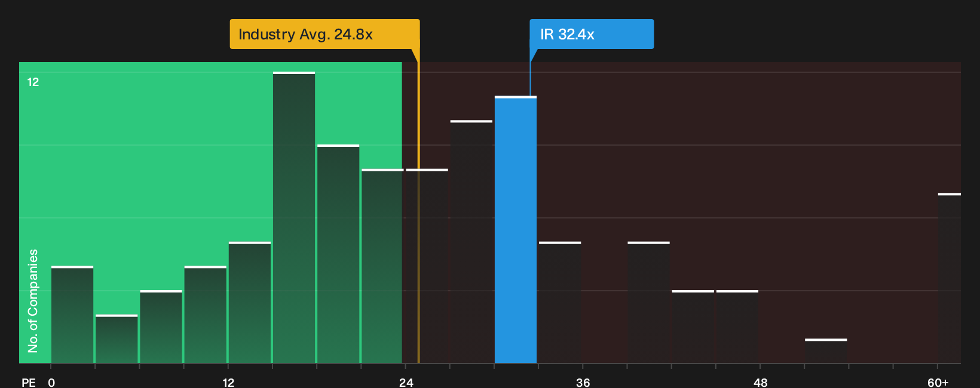Click the y-axis value 12

tap(33, 82)
